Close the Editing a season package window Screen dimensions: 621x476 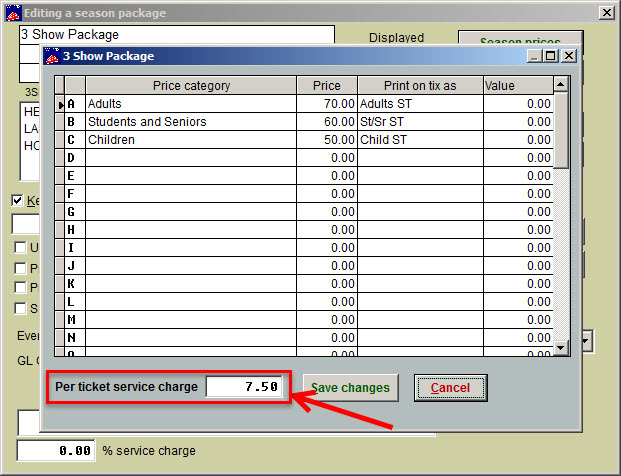[x=606, y=13]
